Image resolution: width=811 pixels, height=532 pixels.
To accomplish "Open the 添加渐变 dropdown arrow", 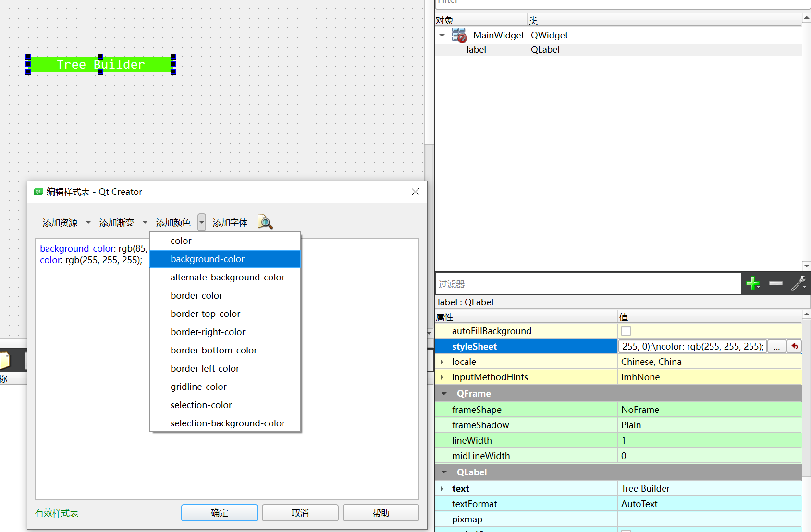I will [145, 222].
